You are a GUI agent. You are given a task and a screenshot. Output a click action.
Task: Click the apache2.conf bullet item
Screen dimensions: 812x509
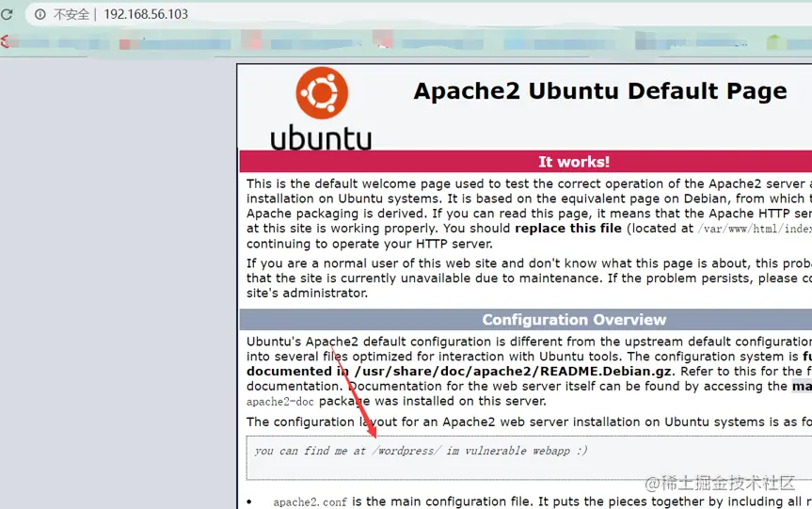(x=310, y=501)
